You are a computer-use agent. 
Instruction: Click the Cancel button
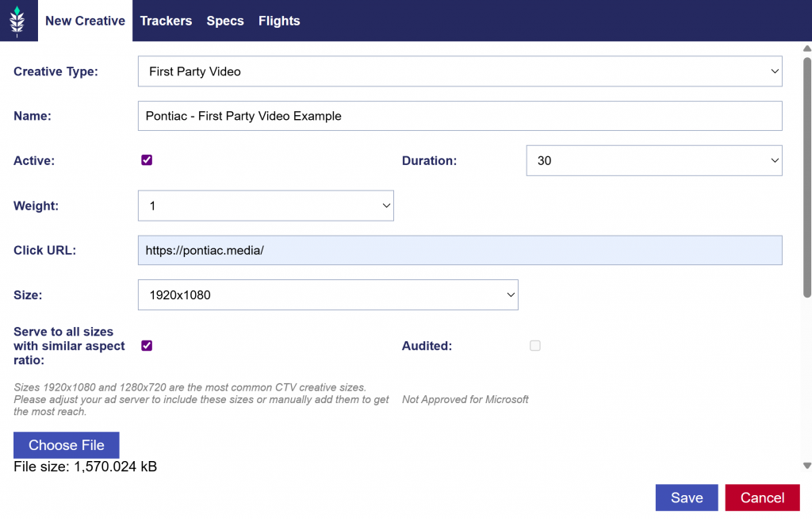762,498
